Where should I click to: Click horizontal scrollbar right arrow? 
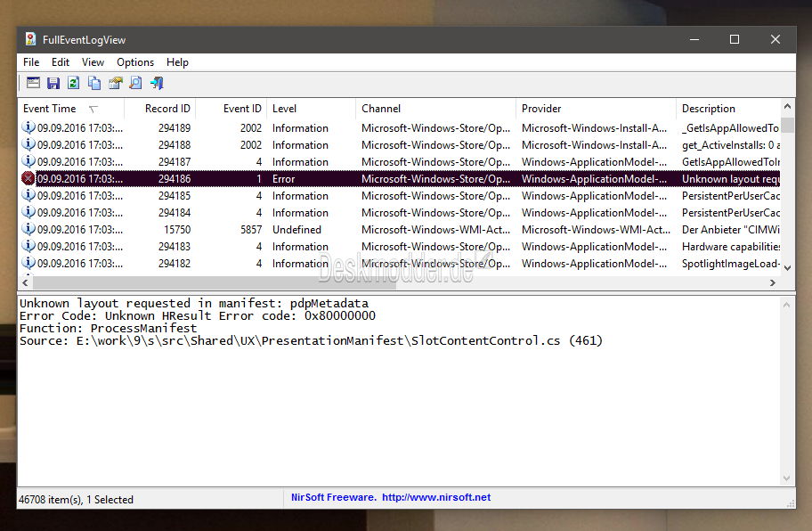(773, 282)
